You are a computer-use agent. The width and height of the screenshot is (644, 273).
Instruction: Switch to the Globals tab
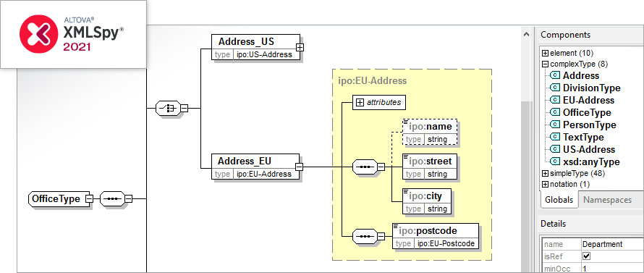click(x=559, y=200)
